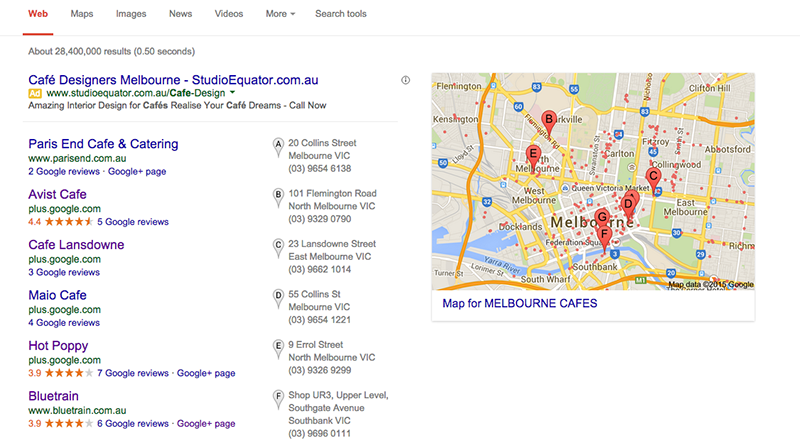Expand the ad URL dropdown arrow
Screen dimensions: 800x448
click(232, 93)
